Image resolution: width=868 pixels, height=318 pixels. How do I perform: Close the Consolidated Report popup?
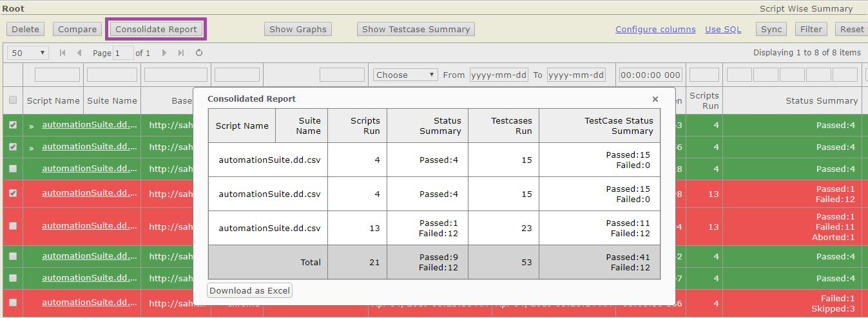(655, 99)
